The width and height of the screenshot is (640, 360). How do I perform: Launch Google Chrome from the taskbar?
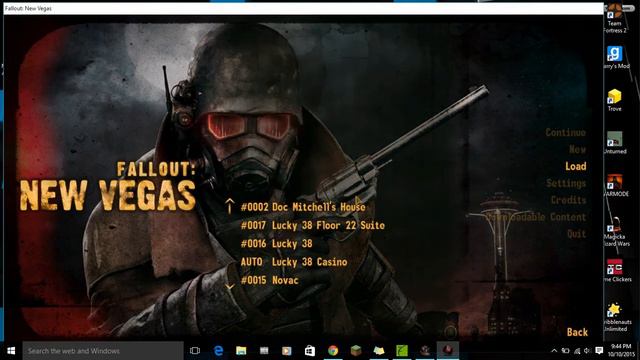(333, 351)
